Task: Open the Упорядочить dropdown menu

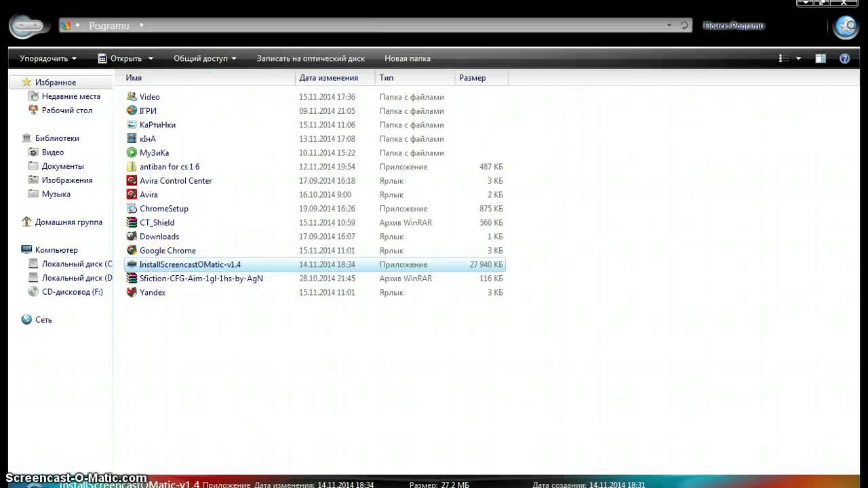Action: pyautogui.click(x=48, y=58)
